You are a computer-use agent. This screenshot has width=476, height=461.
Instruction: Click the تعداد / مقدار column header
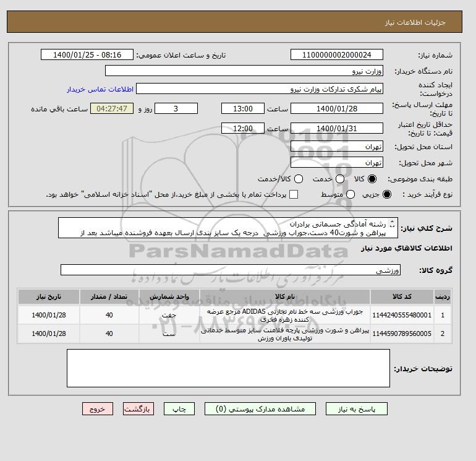pyautogui.click(x=109, y=297)
